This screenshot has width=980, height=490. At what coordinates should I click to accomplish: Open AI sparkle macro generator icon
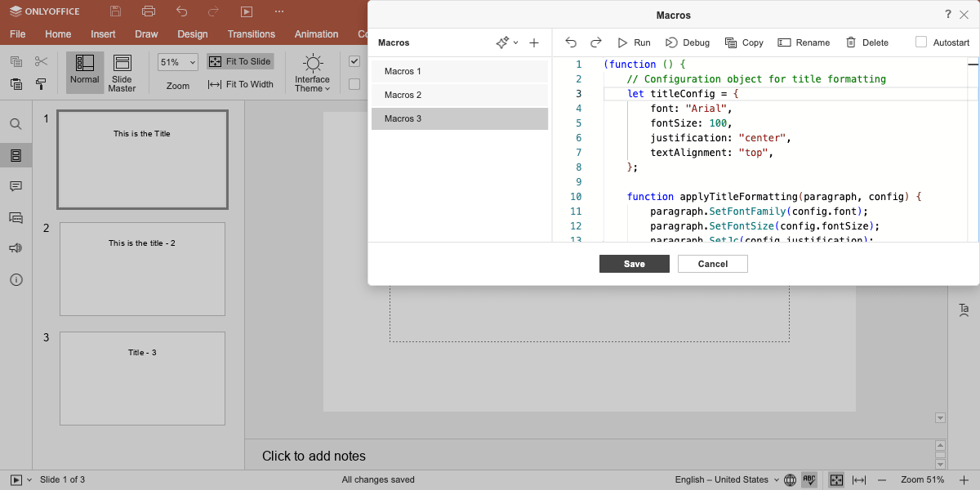click(503, 42)
